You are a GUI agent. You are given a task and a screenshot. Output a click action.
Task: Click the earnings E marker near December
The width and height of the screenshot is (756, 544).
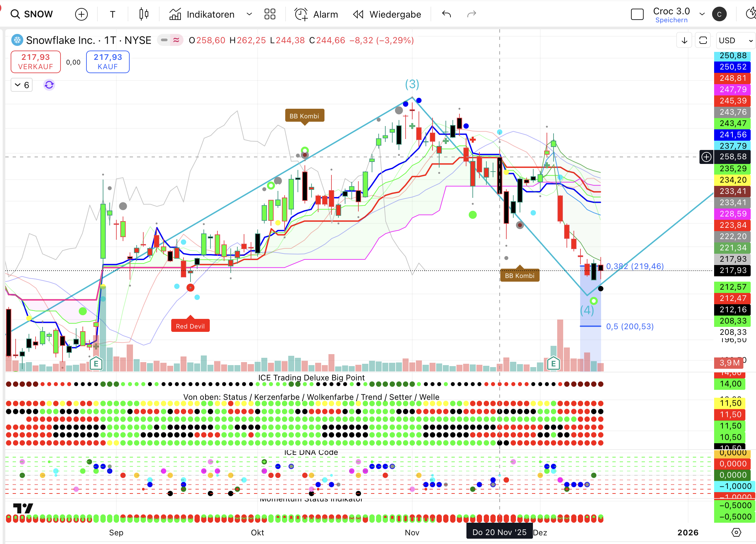pos(553,363)
